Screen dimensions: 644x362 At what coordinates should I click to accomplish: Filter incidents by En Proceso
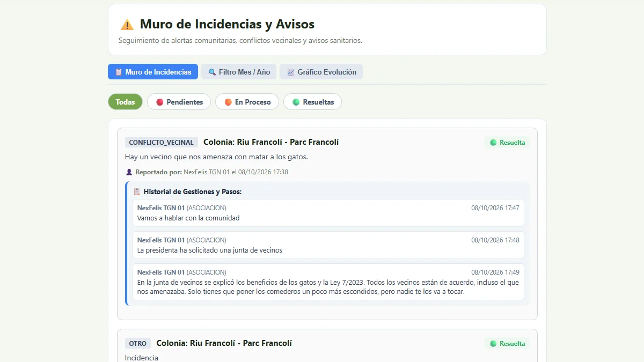pos(247,102)
